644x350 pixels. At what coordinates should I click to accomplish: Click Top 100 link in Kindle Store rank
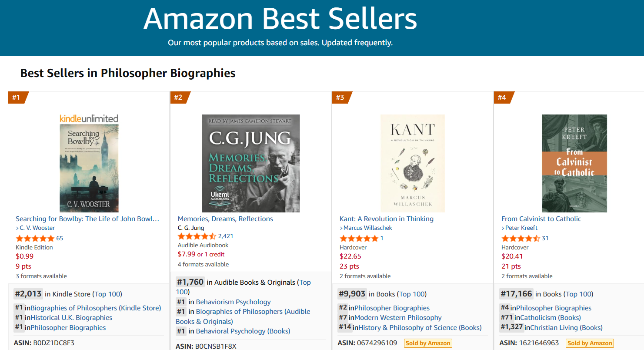coord(108,294)
